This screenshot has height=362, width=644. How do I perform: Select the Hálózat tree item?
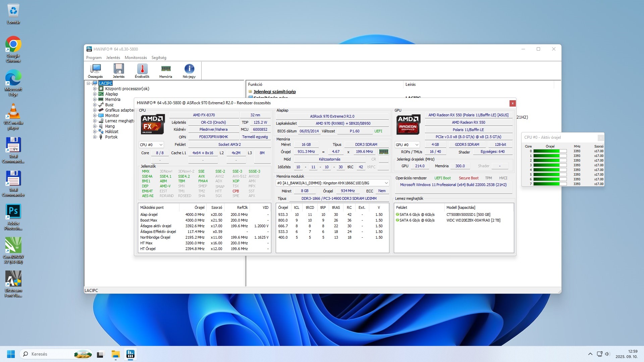pyautogui.click(x=111, y=132)
